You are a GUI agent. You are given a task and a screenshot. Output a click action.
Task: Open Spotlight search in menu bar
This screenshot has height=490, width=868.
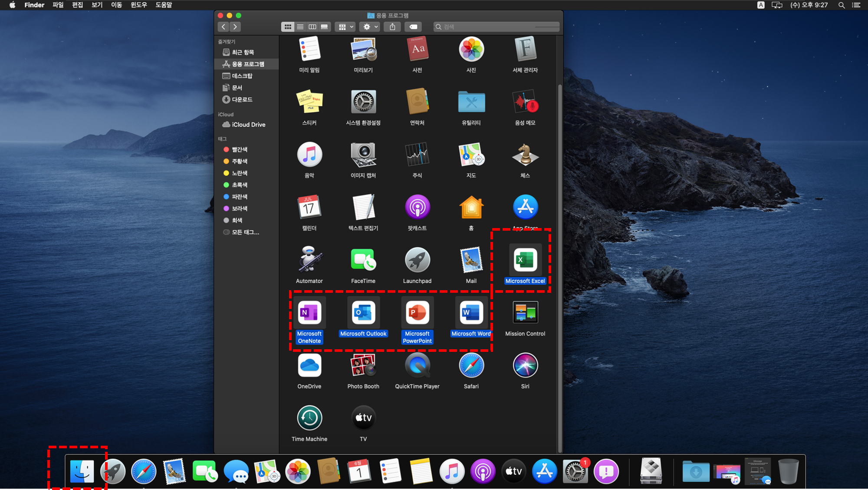click(842, 5)
